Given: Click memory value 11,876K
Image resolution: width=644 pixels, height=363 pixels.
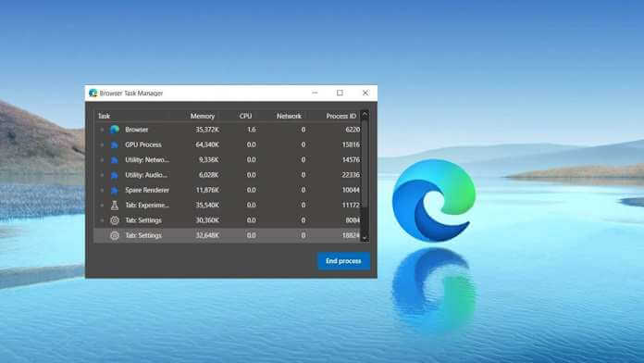Looking at the screenshot, I should click(x=207, y=191).
